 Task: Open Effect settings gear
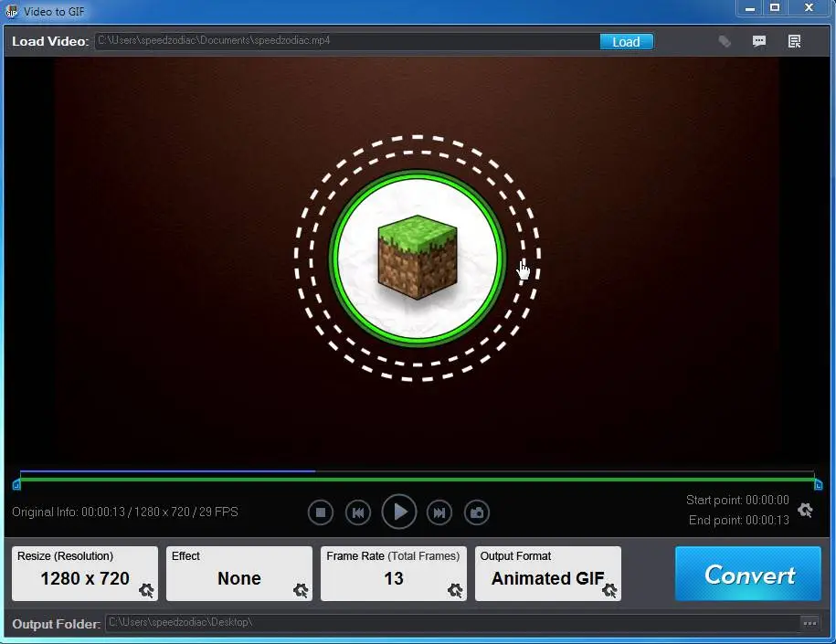(301, 590)
